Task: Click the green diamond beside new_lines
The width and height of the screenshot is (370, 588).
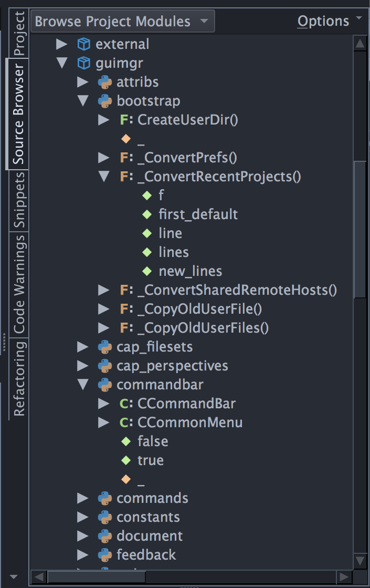Action: (147, 271)
